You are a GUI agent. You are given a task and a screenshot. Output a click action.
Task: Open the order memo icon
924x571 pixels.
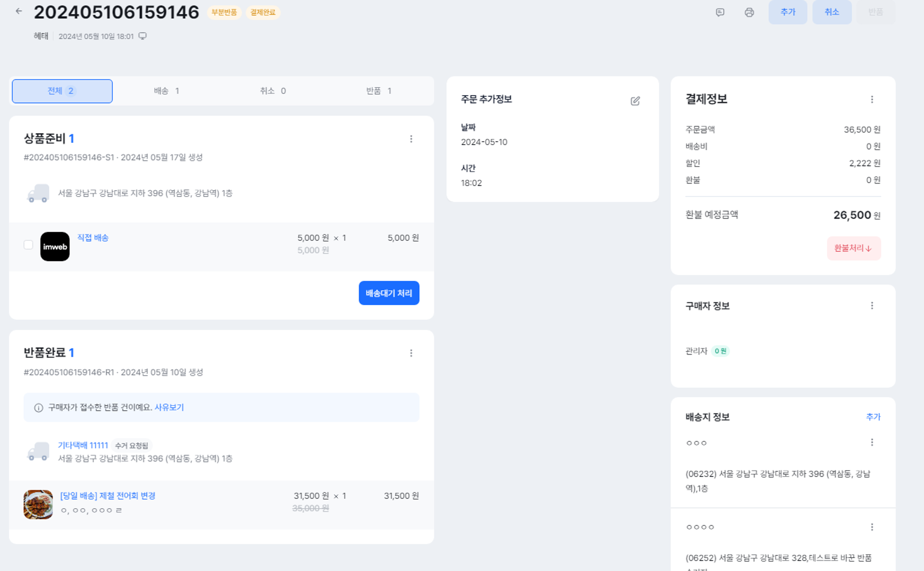[720, 12]
